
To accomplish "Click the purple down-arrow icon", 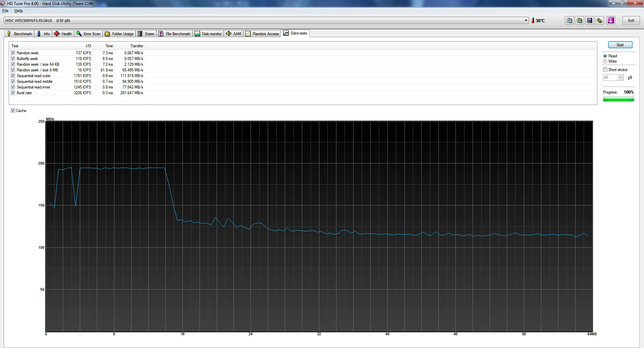I will [611, 20].
